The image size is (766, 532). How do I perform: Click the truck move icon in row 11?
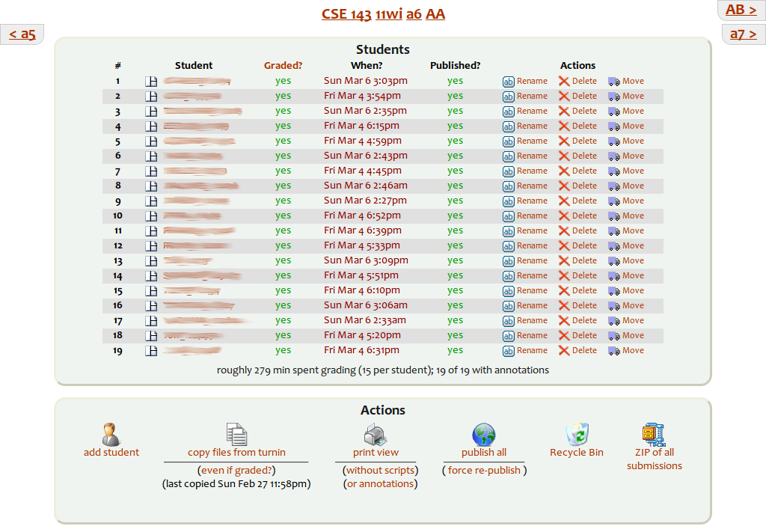[x=614, y=231]
